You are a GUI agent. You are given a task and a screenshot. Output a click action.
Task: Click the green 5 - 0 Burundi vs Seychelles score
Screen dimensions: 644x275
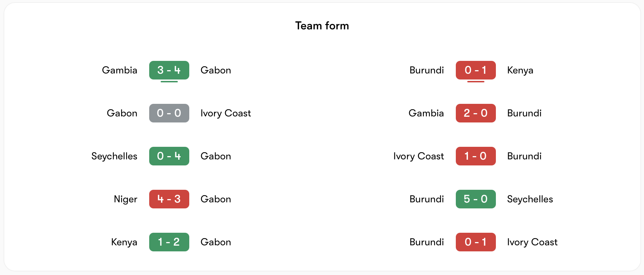tap(475, 199)
